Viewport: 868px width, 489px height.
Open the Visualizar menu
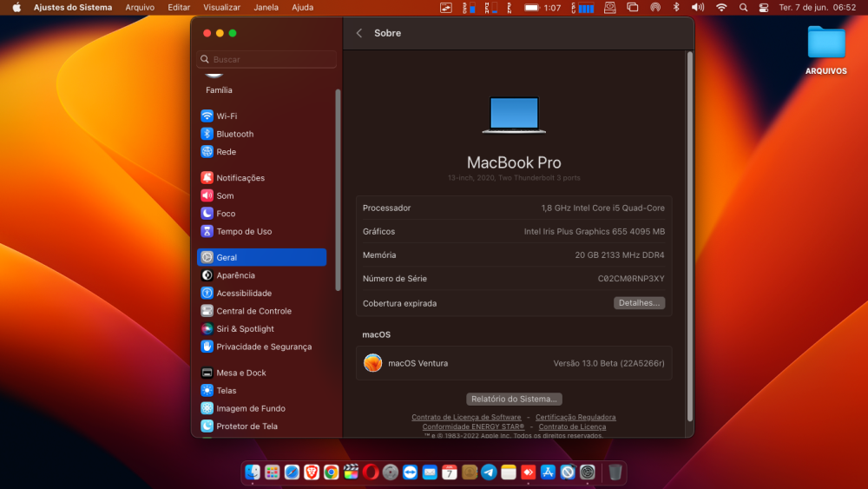pos(221,7)
